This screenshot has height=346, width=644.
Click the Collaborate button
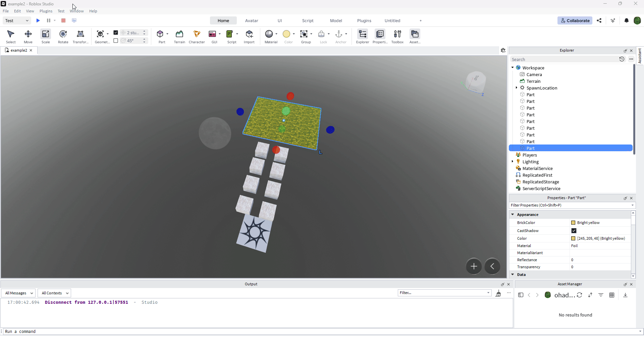[x=575, y=21]
